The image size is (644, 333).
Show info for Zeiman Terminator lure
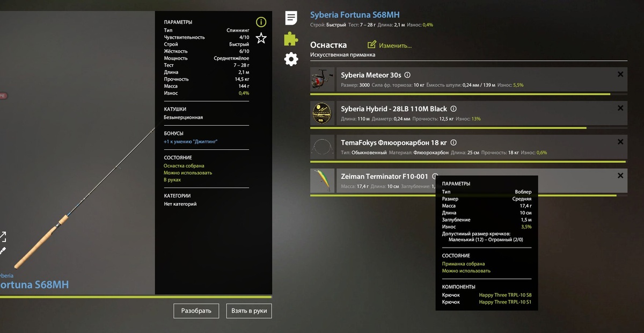(435, 176)
